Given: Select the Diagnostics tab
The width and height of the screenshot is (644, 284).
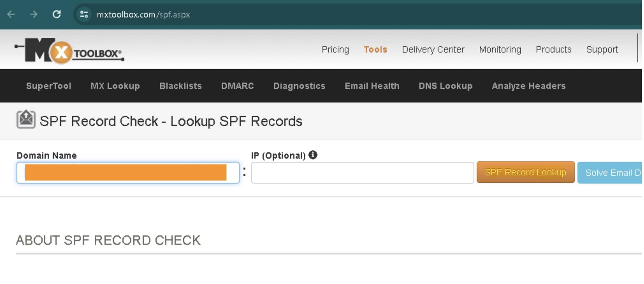Looking at the screenshot, I should point(299,86).
